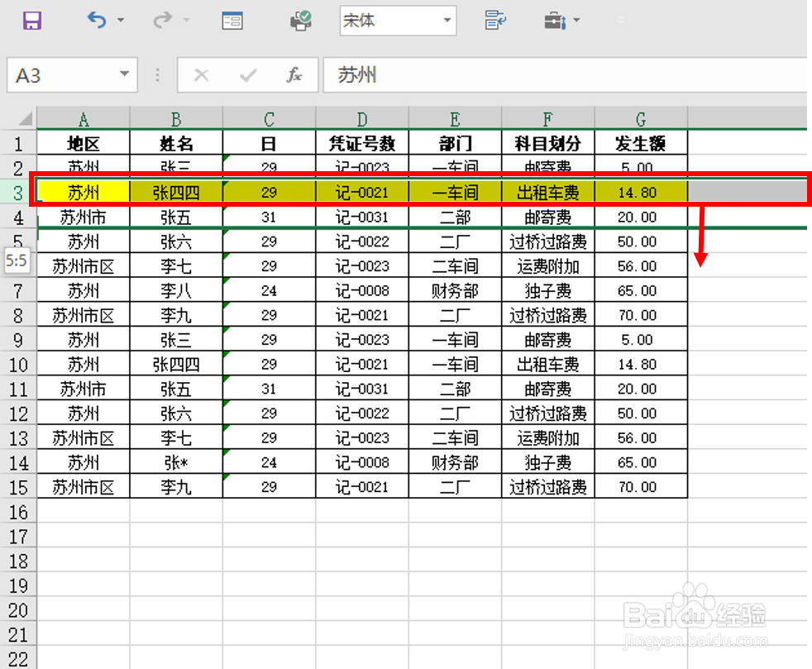Click the table view icon on the toolbar
This screenshot has width=812, height=669.
(232, 21)
